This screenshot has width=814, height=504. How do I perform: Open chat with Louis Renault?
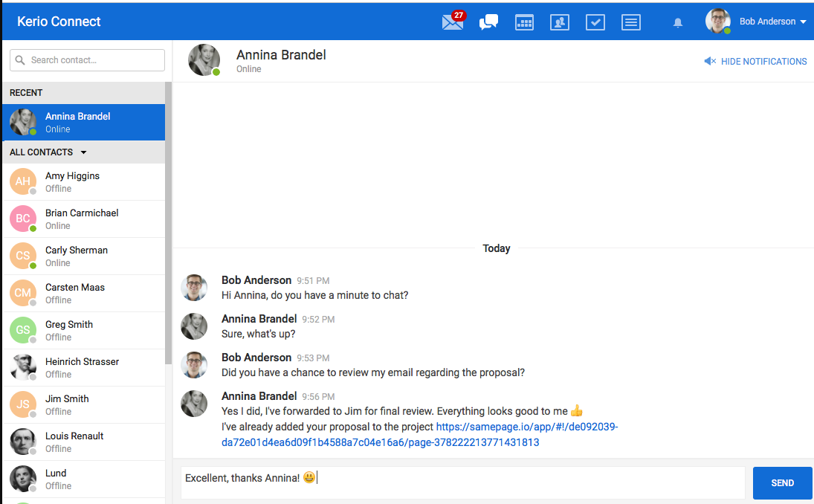click(x=83, y=442)
